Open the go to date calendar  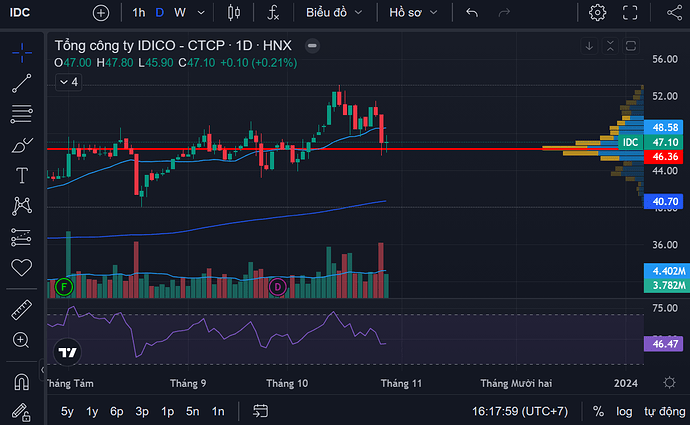click(260, 411)
